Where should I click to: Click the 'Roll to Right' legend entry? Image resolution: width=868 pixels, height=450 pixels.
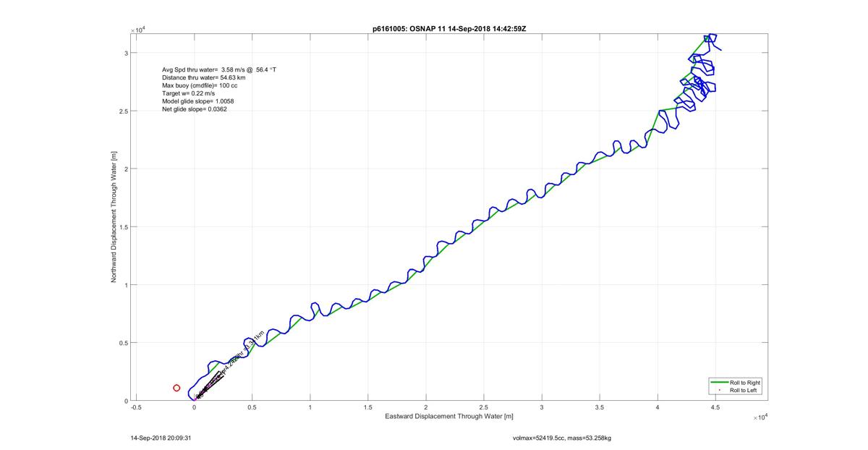point(745,382)
